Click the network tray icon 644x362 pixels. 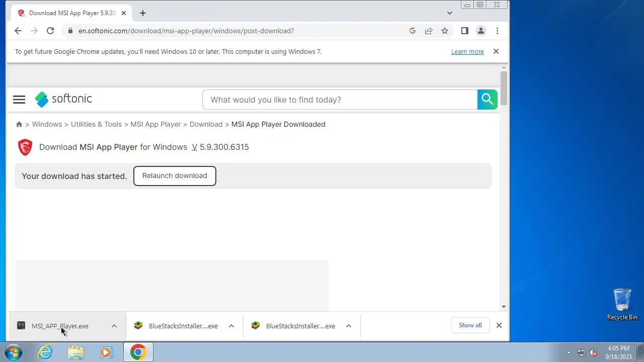pos(581,352)
